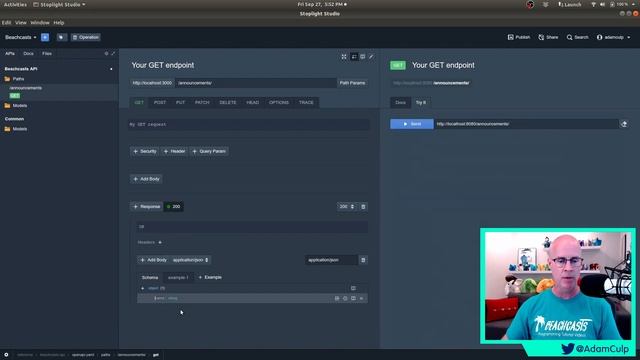Click the add Header button
This screenshot has width=640, height=360.
click(x=174, y=151)
